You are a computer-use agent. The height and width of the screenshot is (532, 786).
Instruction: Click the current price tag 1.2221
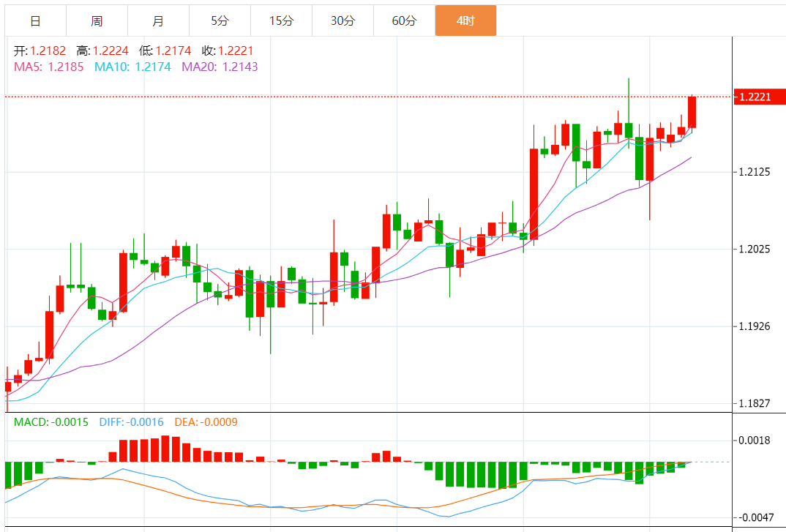(759, 97)
